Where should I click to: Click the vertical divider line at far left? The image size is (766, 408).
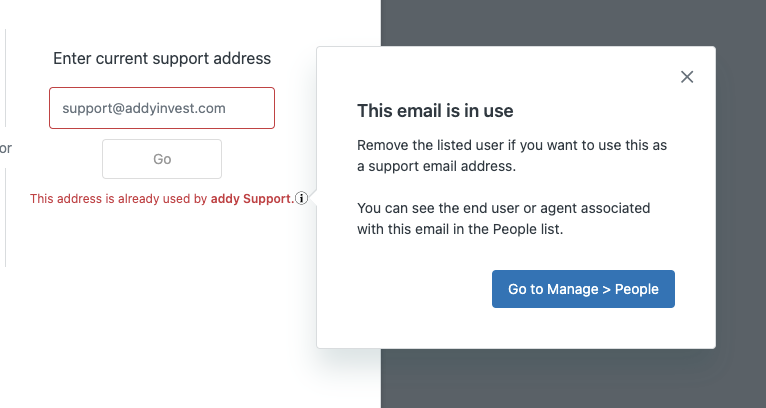click(x=6, y=80)
